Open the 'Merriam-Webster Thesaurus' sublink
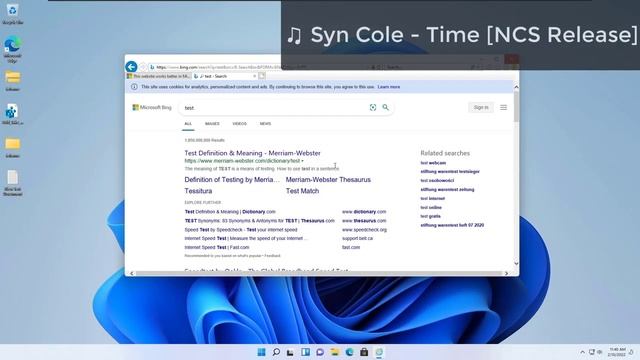Screen dimensions: 640x360 coord(328,180)
